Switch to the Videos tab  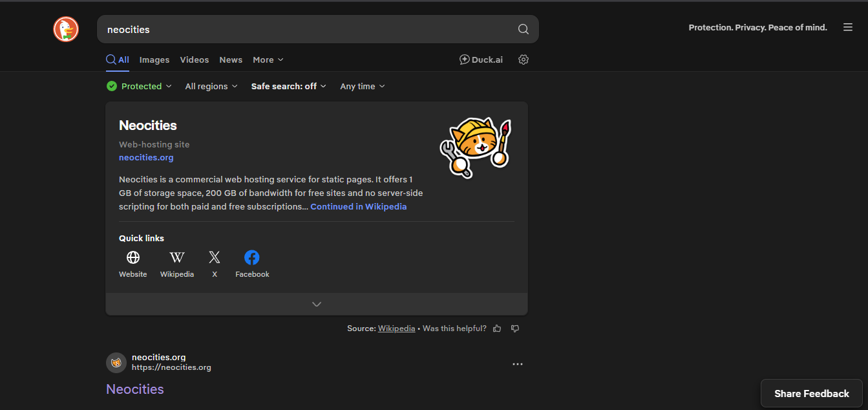pyautogui.click(x=195, y=59)
